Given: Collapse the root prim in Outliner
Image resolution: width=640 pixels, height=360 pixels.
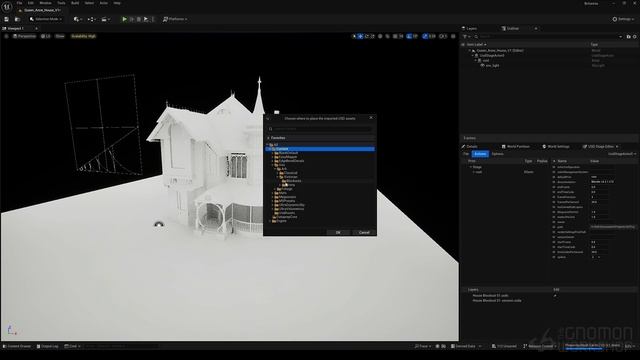Looking at the screenshot, I should point(476,60).
